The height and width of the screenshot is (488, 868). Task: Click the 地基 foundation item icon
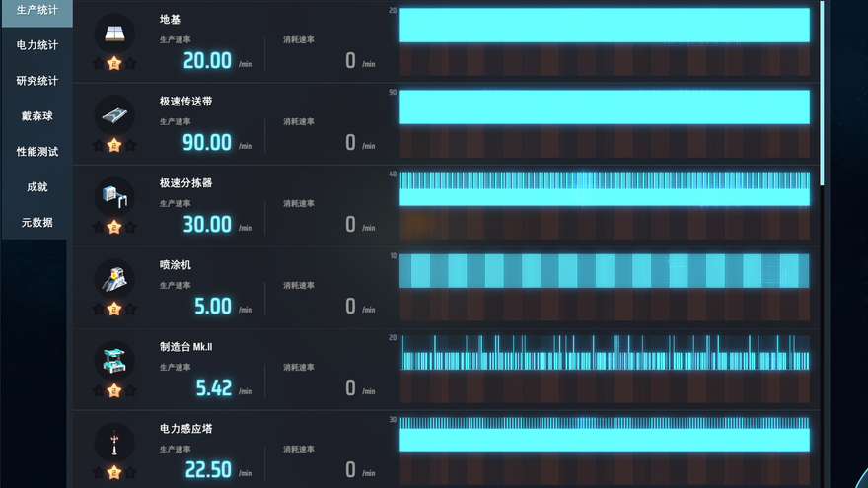(114, 33)
